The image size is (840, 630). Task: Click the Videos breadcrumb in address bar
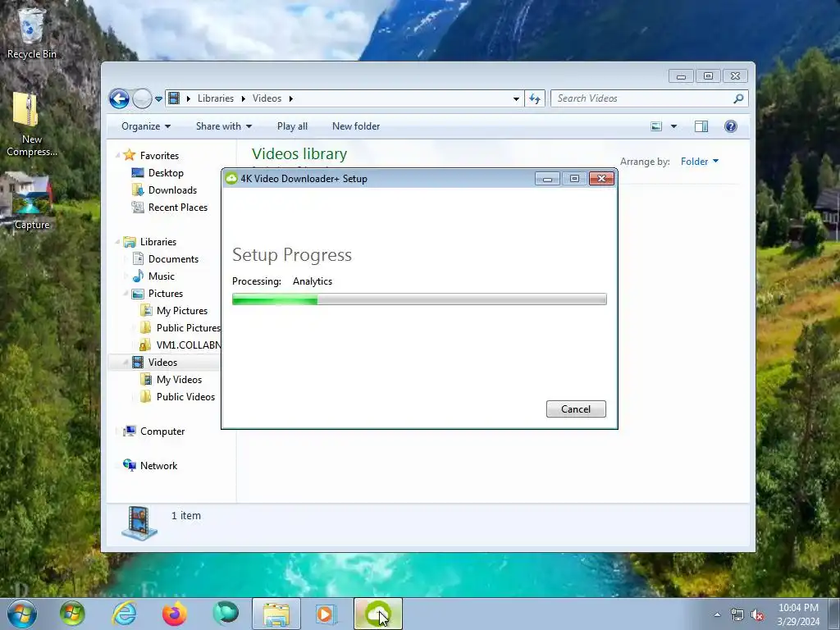coord(267,98)
